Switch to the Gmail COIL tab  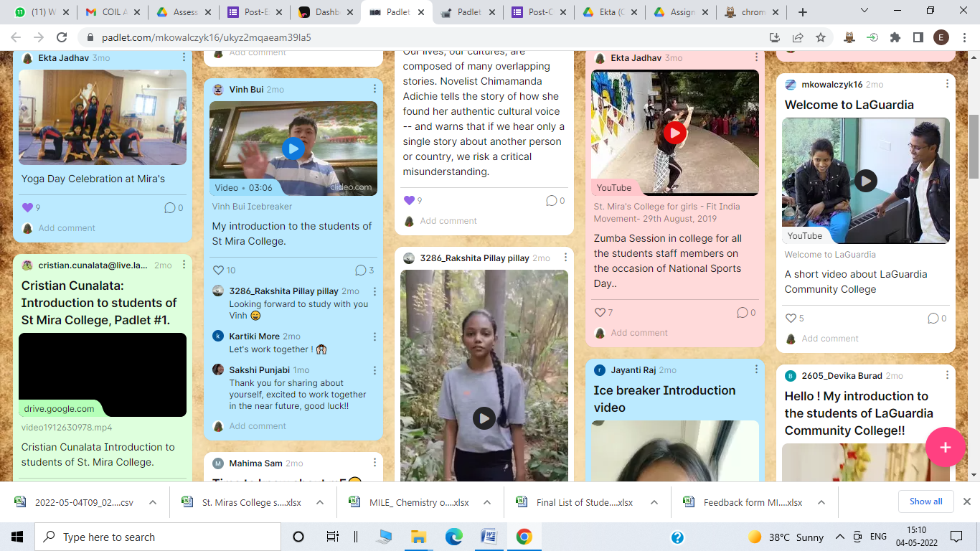point(111,11)
